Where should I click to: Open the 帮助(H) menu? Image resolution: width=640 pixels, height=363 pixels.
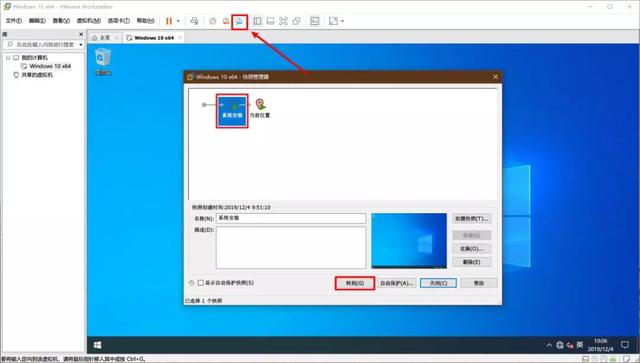coord(145,21)
